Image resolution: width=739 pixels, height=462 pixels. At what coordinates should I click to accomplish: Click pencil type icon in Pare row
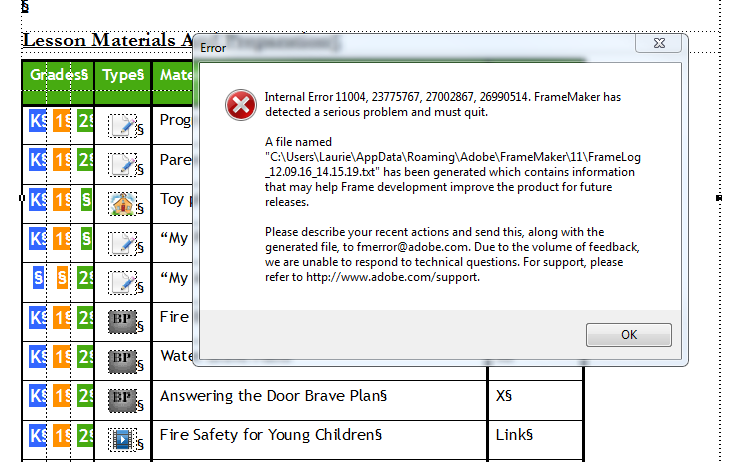(x=123, y=165)
